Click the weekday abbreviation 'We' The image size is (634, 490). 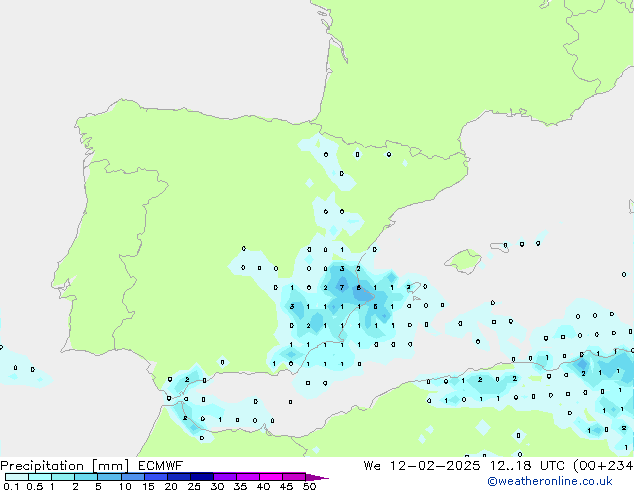tap(372, 466)
